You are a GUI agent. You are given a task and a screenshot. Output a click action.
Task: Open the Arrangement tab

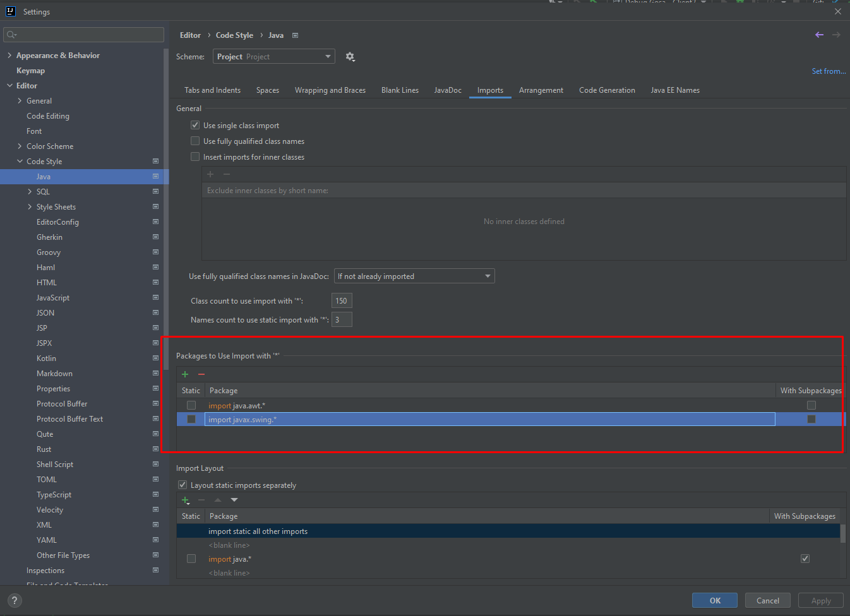click(541, 90)
